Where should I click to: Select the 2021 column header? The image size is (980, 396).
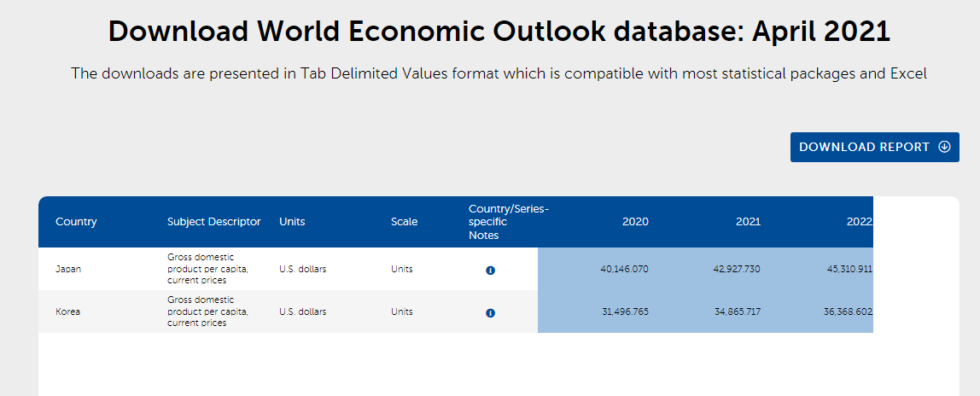coord(748,222)
